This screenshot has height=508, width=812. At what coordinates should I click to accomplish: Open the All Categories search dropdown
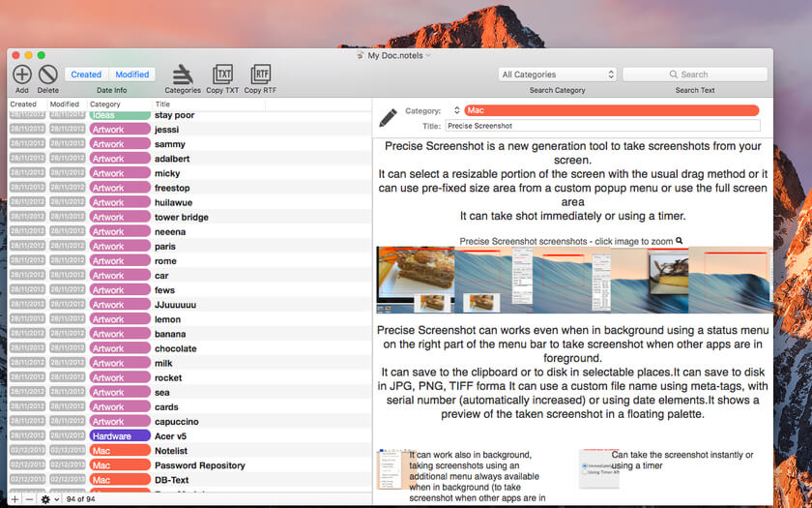coord(558,75)
